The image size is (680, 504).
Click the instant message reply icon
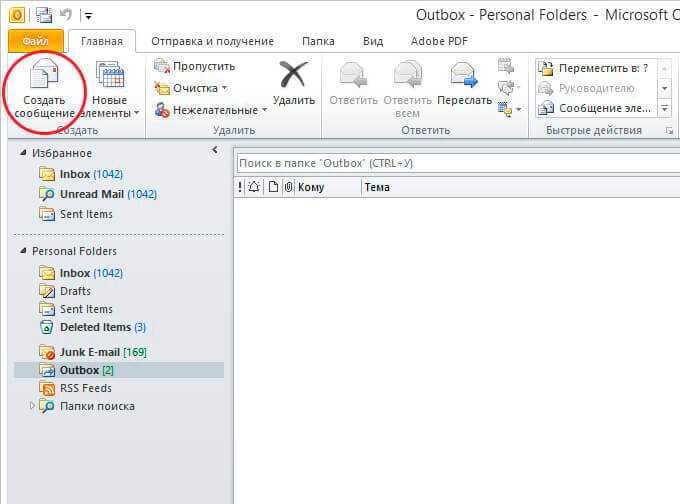coord(506,88)
